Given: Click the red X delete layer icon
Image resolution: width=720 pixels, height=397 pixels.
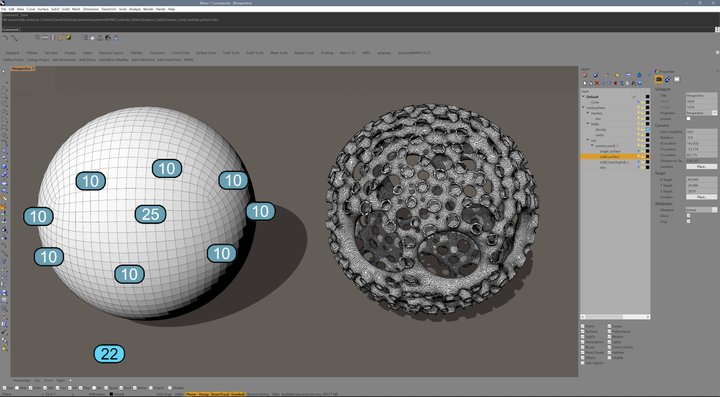Looking at the screenshot, I should click(x=597, y=83).
